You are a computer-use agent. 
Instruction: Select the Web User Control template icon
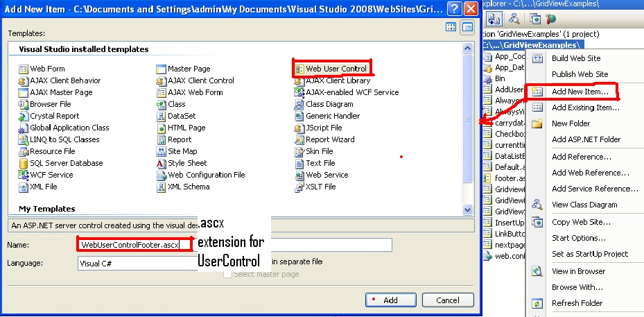click(x=299, y=69)
